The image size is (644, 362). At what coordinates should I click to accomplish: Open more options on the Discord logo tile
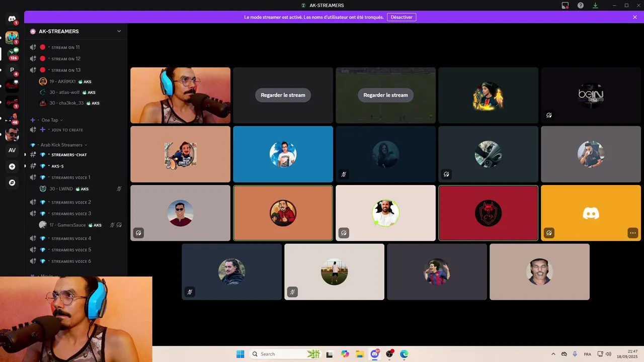632,233
